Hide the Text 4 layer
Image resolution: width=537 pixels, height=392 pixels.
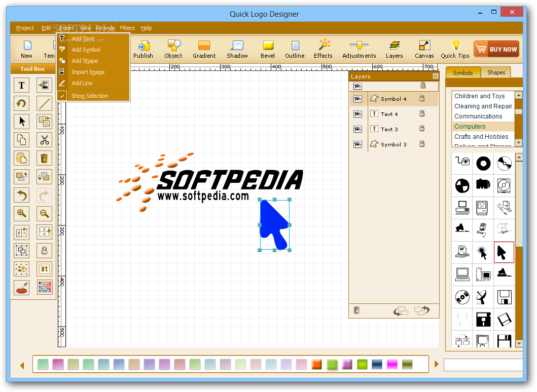(358, 114)
